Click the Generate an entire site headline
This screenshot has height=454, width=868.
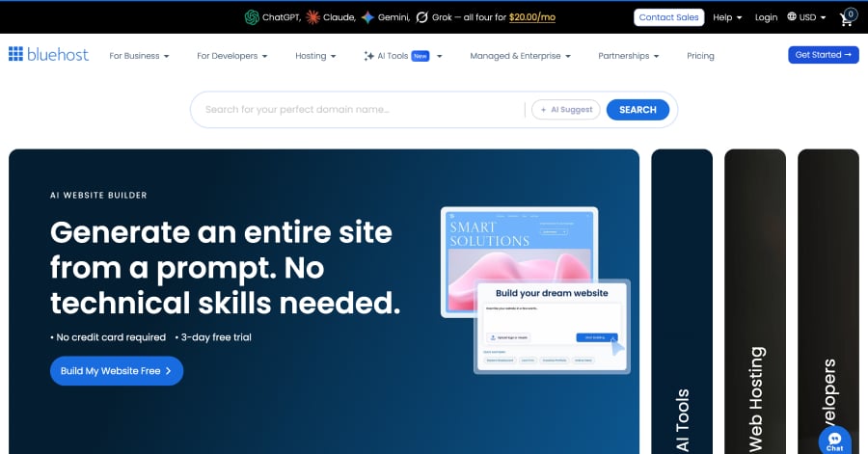226,268
